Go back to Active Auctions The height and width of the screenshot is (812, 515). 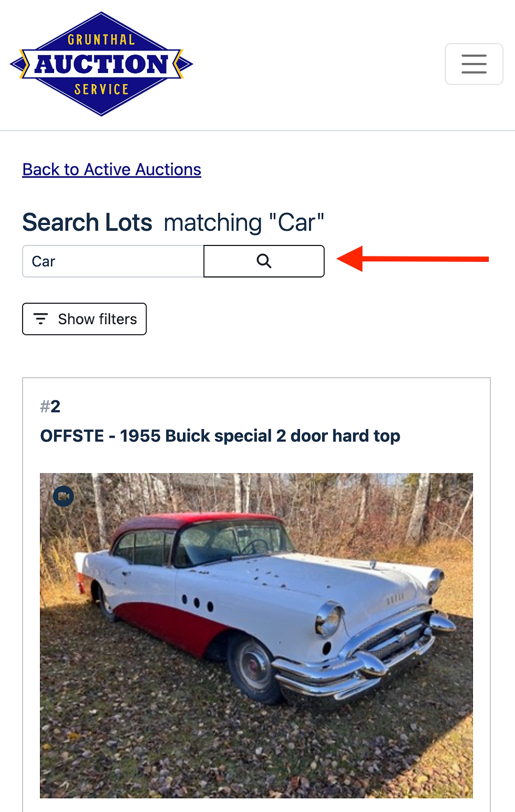coord(112,170)
